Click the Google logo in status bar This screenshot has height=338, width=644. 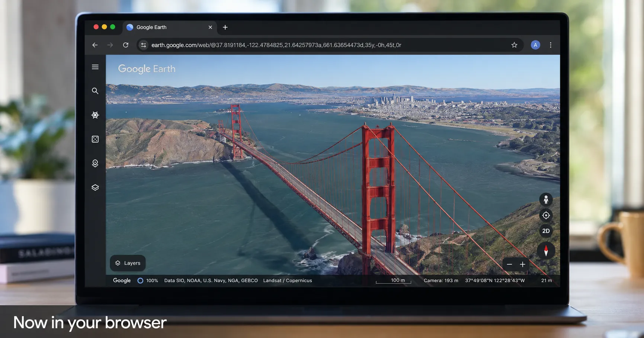coord(122,280)
